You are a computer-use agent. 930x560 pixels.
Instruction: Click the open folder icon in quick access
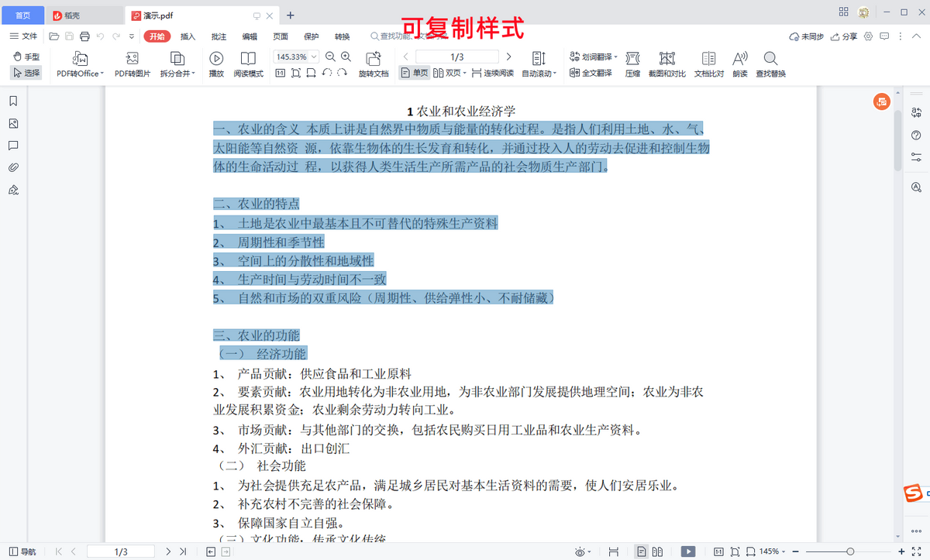(x=53, y=36)
